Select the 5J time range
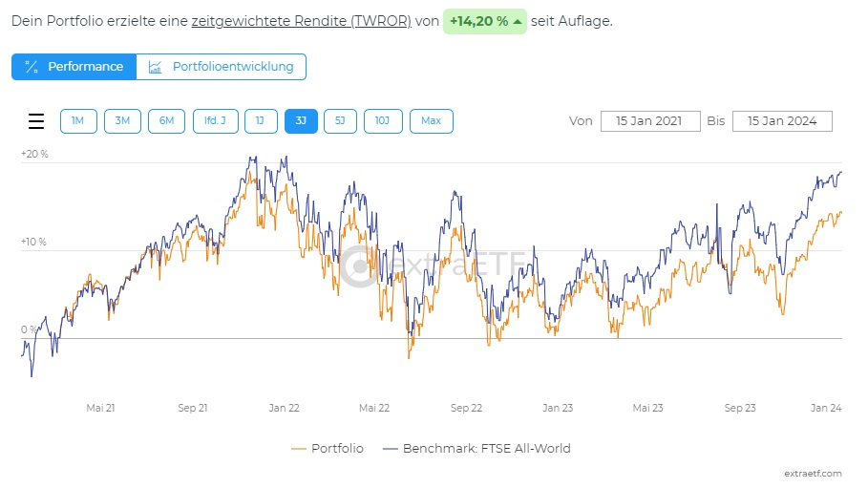Viewport: 868px width, 488px height. pyautogui.click(x=340, y=121)
